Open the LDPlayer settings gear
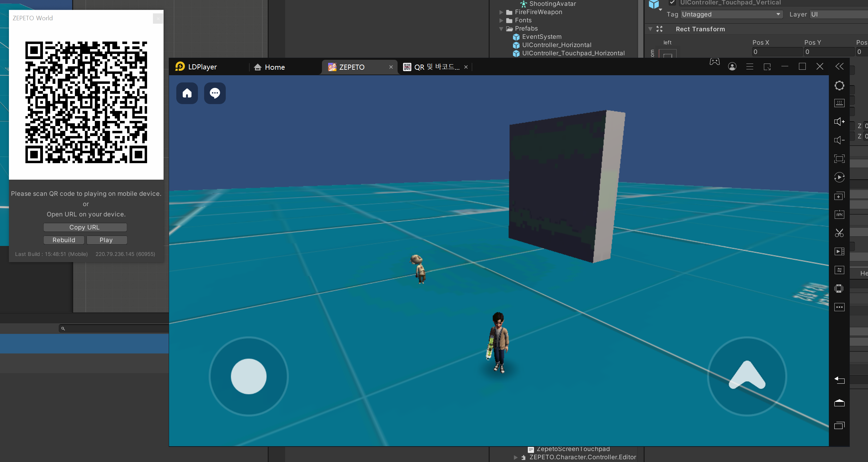 (839, 86)
